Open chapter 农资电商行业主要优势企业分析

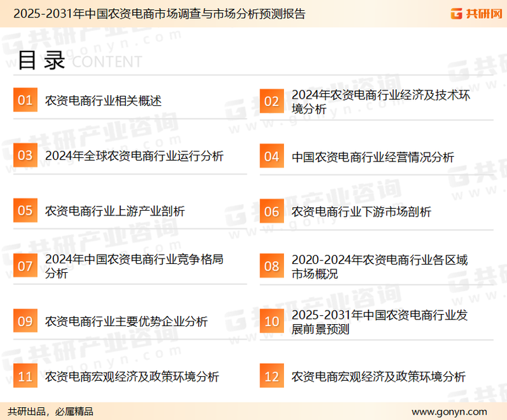click(x=126, y=321)
